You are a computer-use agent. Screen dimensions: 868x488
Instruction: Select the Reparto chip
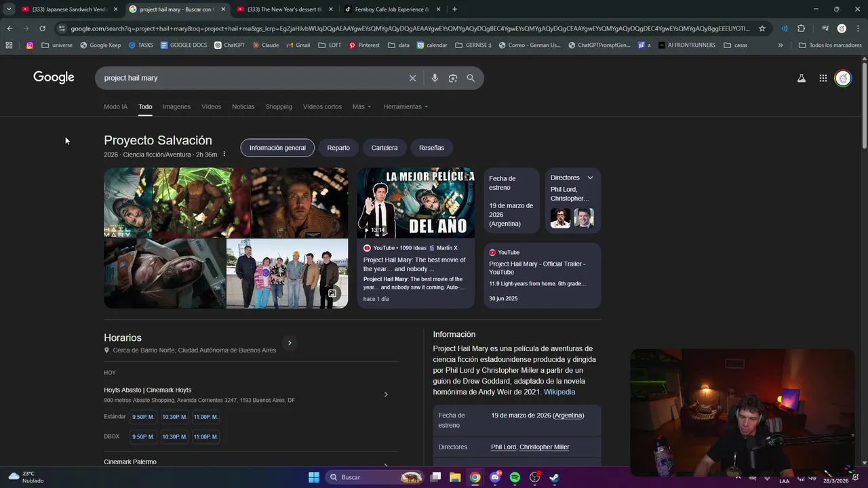(338, 148)
